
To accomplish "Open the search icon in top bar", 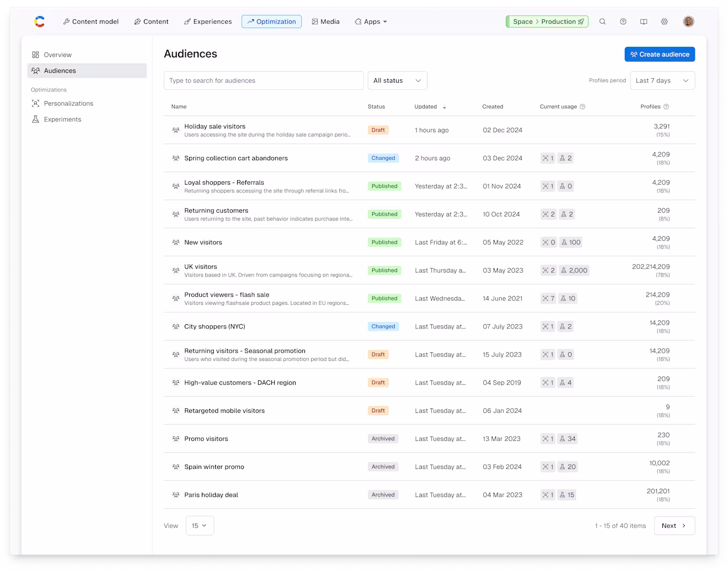I will [x=602, y=21].
